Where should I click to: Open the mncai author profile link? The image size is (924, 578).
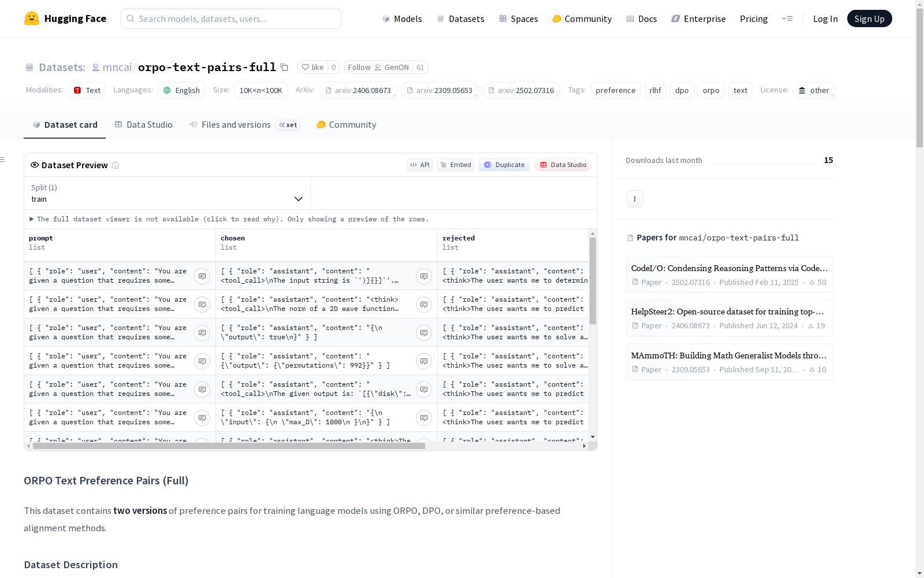(x=117, y=67)
